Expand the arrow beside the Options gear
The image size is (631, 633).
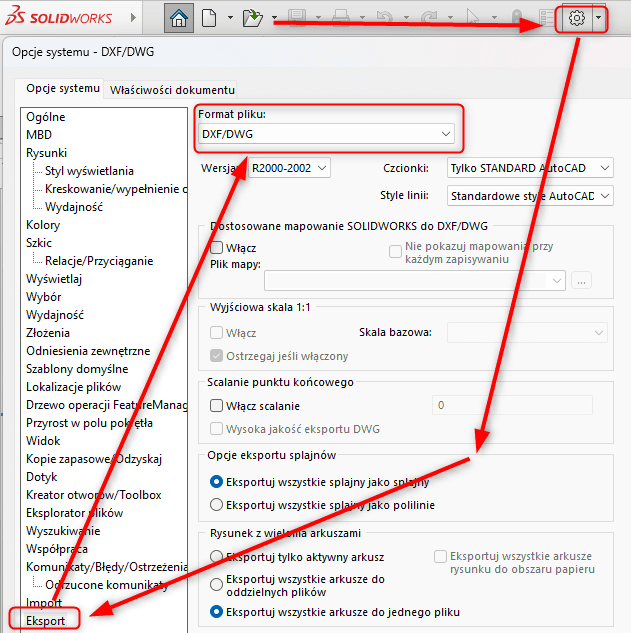598,19
